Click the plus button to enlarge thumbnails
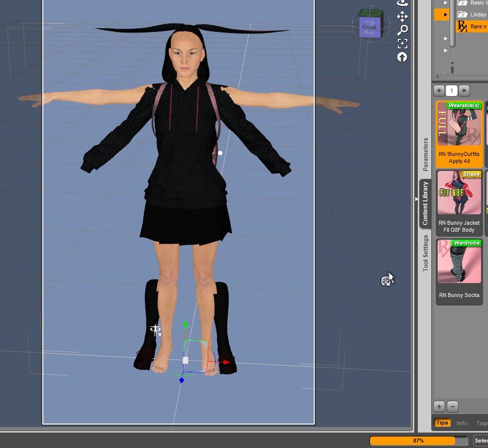488x448 pixels. pos(439,406)
